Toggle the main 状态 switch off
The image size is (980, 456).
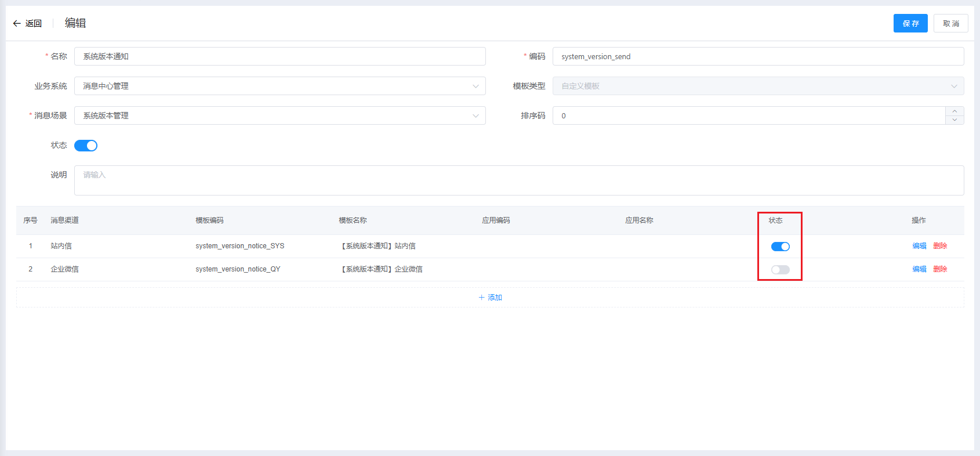click(x=86, y=146)
